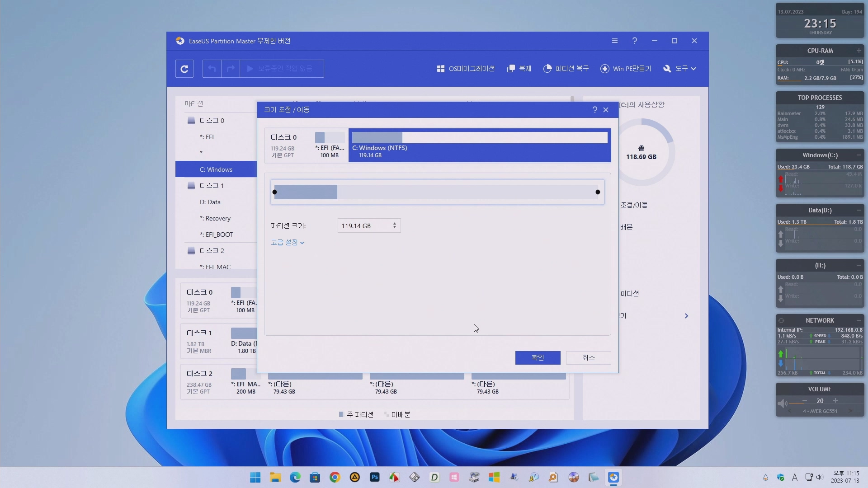Image resolution: width=868 pixels, height=488 pixels.
Task: Click the left handle of partition slider
Action: 274,192
